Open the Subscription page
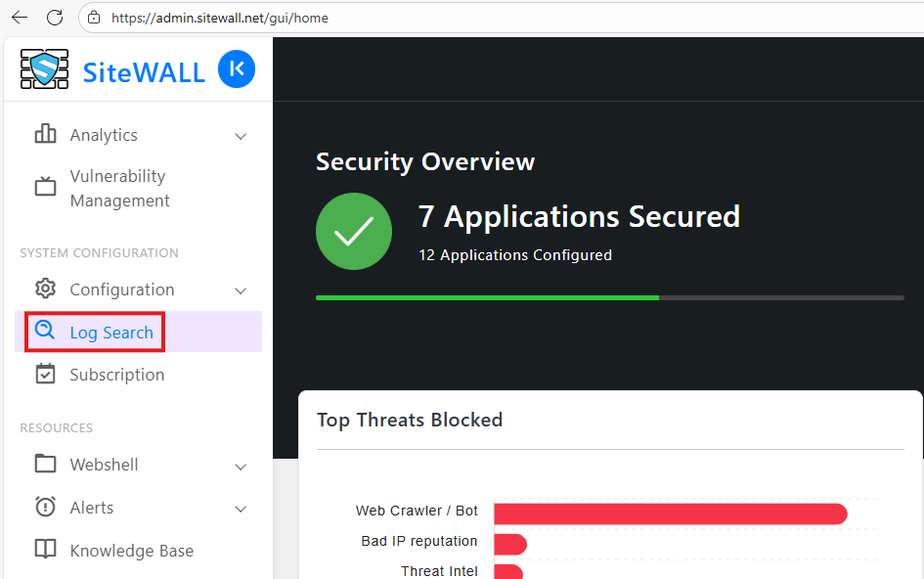The width and height of the screenshot is (924, 579). pyautogui.click(x=116, y=375)
